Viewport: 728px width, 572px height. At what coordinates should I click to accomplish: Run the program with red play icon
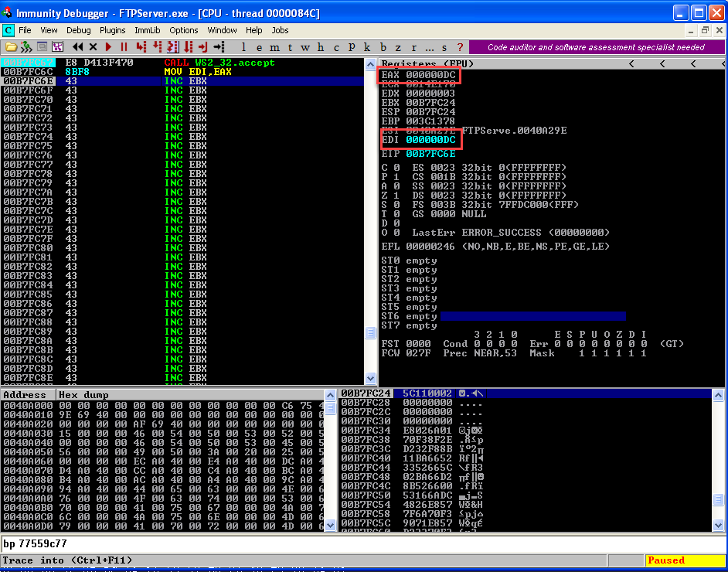coord(109,47)
